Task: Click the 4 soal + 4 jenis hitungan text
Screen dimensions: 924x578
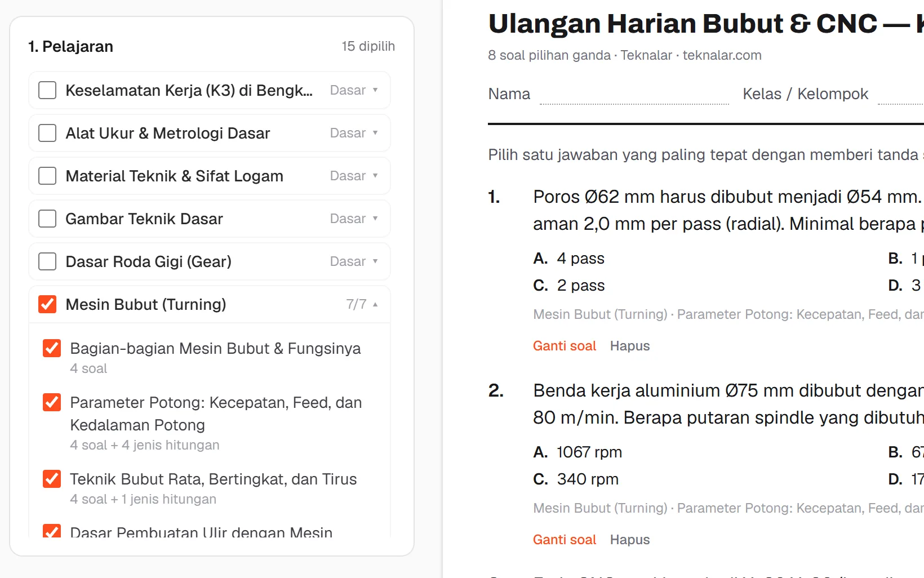Action: pyautogui.click(x=145, y=445)
